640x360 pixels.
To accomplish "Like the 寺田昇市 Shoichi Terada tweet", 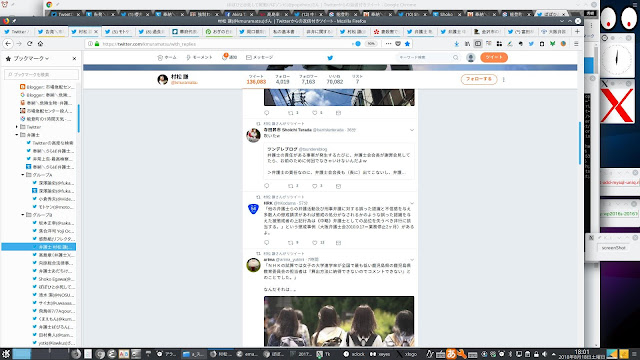I will pos(315,186).
